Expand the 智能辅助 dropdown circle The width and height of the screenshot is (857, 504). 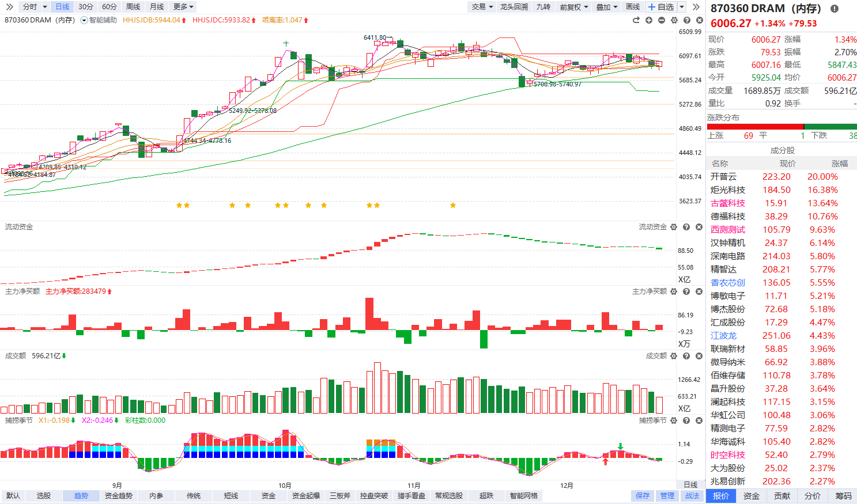click(84, 20)
